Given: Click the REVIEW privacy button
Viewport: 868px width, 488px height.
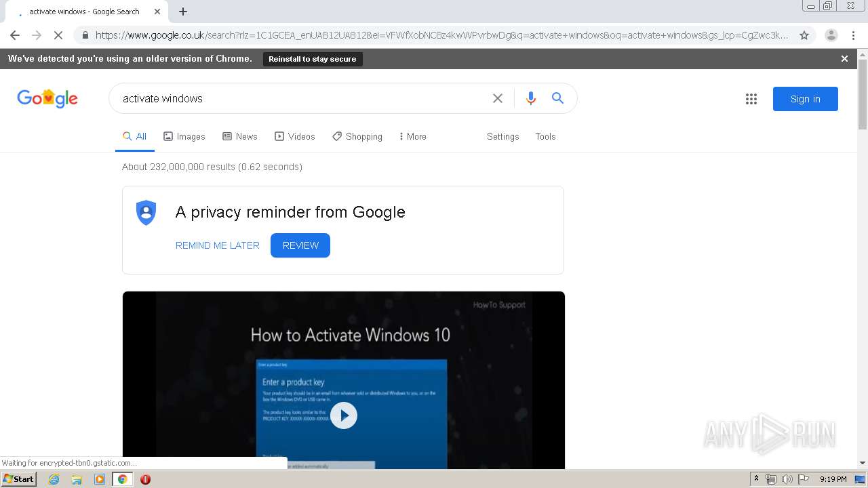Looking at the screenshot, I should [300, 245].
